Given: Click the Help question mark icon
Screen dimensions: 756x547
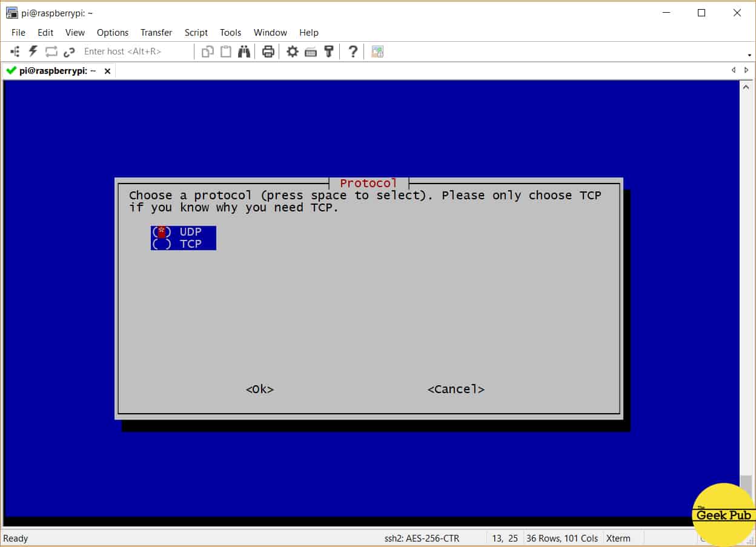Looking at the screenshot, I should 353,51.
